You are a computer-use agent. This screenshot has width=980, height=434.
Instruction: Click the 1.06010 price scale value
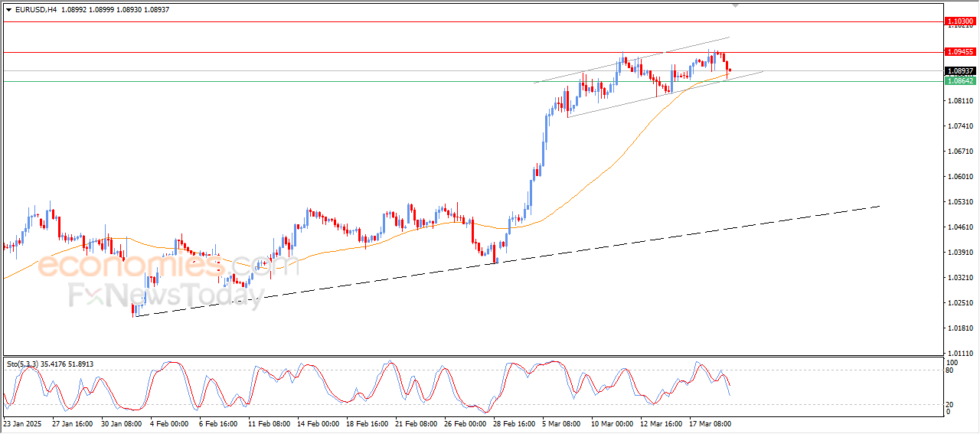coord(959,176)
